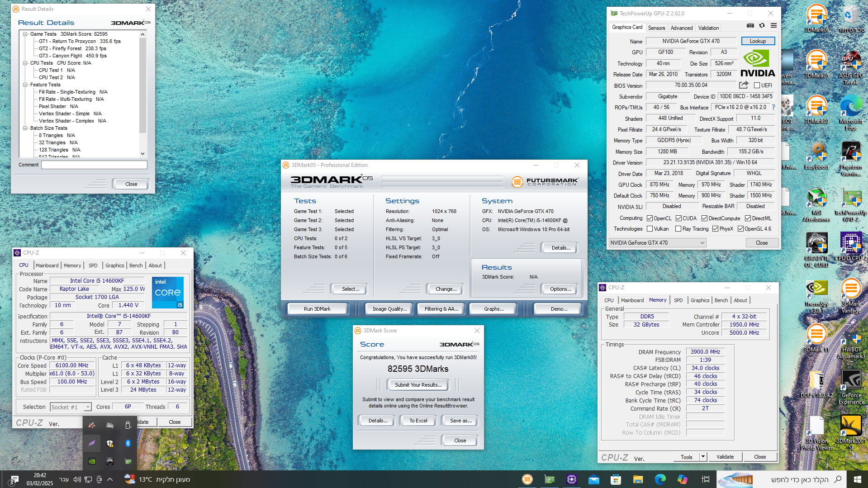
Task: Click the Run 3DMark button
Action: pyautogui.click(x=317, y=309)
